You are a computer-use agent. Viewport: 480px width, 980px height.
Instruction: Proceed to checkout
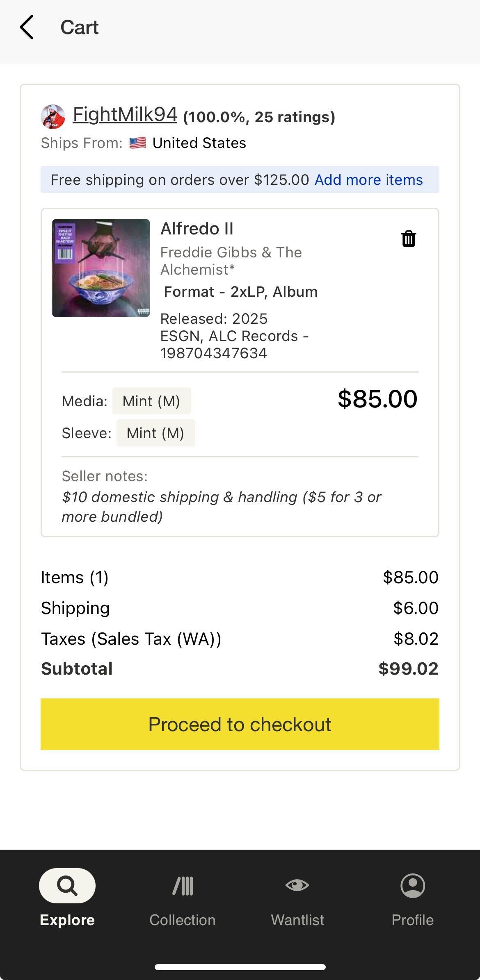coord(240,724)
